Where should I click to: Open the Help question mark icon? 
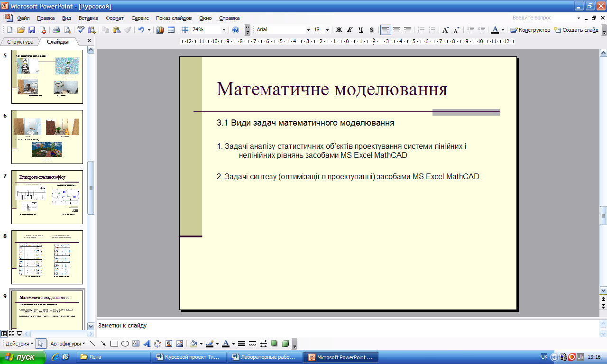pyautogui.click(x=236, y=30)
